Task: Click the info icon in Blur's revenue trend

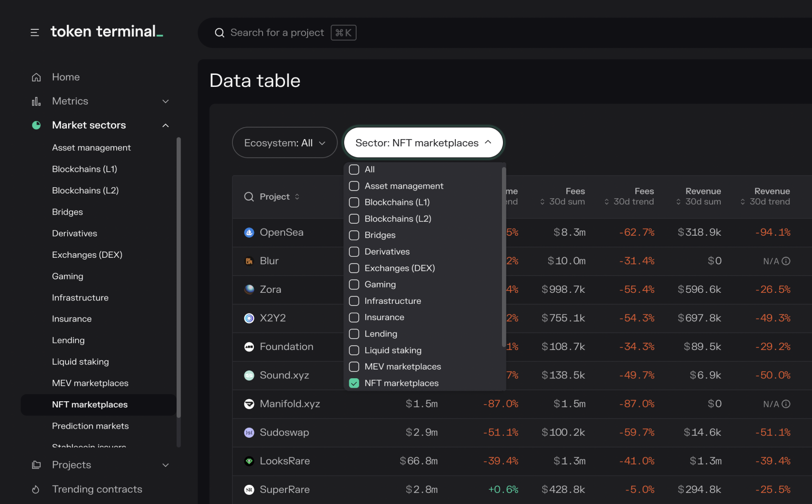Action: [786, 261]
